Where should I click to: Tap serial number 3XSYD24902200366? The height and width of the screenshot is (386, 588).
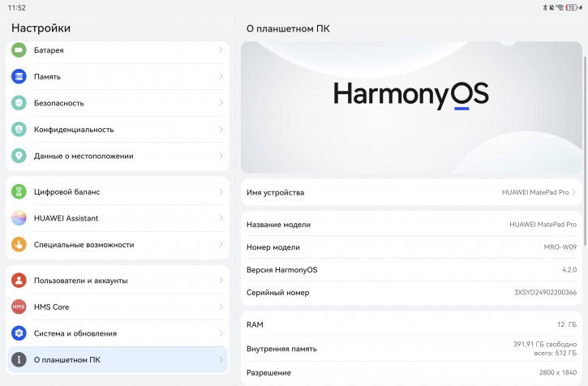coord(545,292)
